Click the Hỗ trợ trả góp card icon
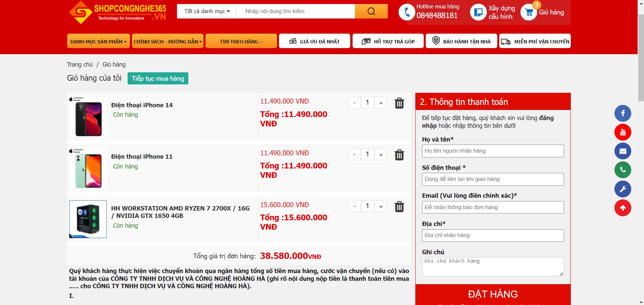This screenshot has height=305, width=644. [366, 41]
